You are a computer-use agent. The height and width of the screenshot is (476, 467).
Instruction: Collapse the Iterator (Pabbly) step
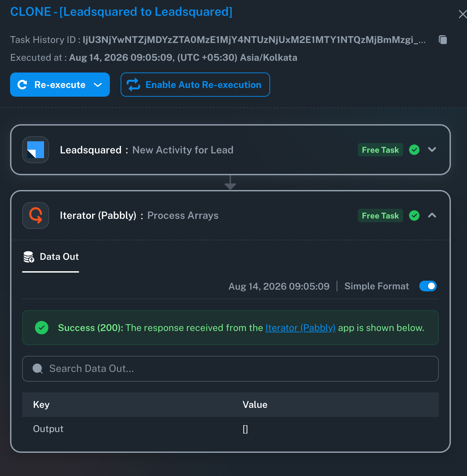click(432, 216)
